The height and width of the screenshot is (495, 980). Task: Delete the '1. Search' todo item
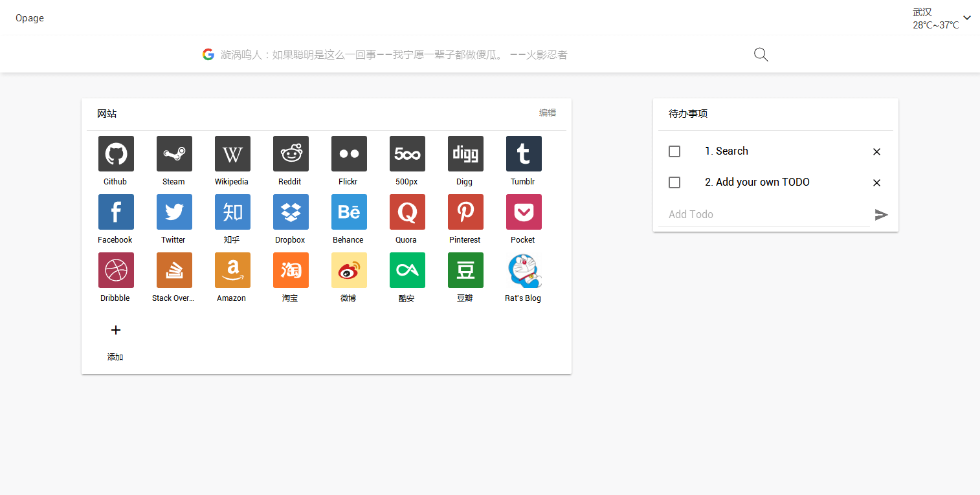(x=877, y=152)
